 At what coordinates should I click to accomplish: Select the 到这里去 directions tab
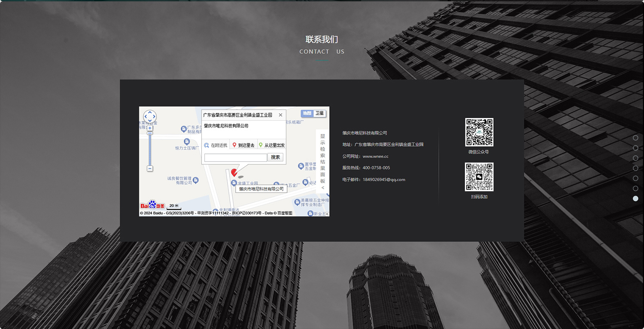[243, 145]
